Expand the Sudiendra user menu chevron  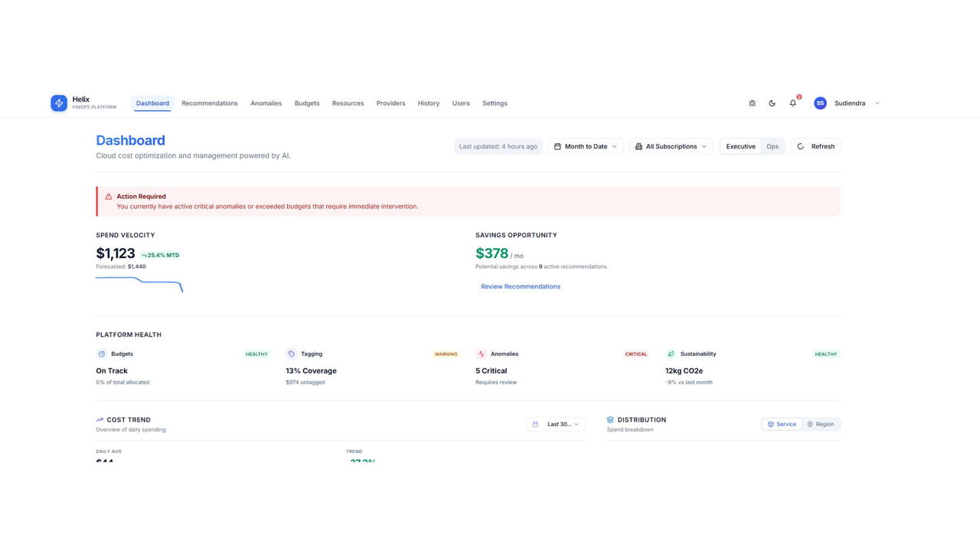click(877, 103)
